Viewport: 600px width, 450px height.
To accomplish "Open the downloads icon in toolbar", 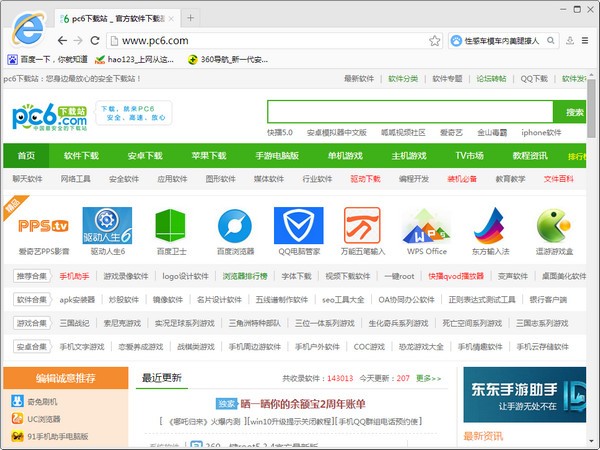I will click(x=570, y=40).
